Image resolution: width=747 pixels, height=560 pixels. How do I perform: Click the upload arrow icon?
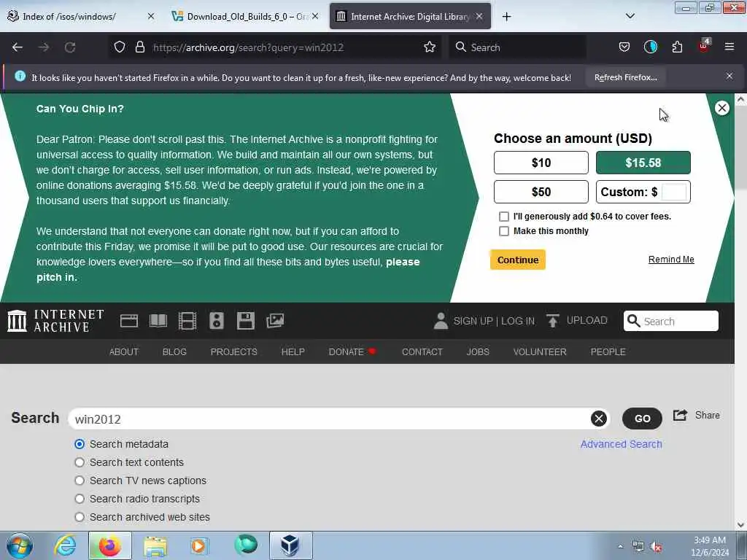click(x=553, y=321)
